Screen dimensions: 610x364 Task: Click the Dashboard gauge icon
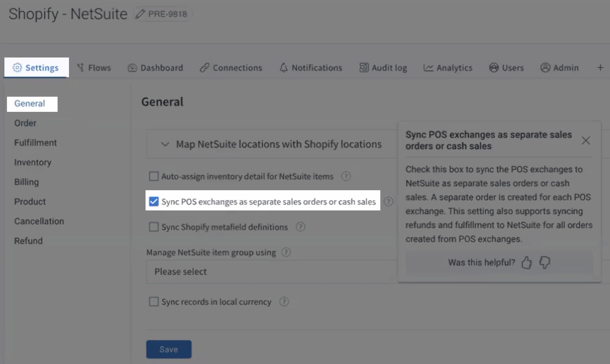click(132, 68)
